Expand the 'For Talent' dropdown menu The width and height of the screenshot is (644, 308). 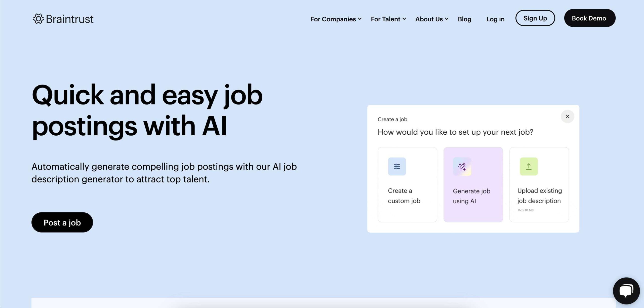click(388, 18)
